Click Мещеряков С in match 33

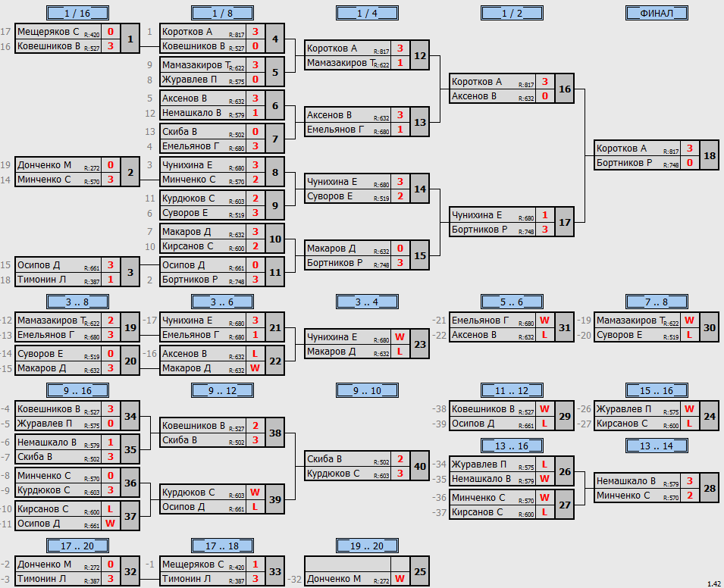[x=193, y=565]
